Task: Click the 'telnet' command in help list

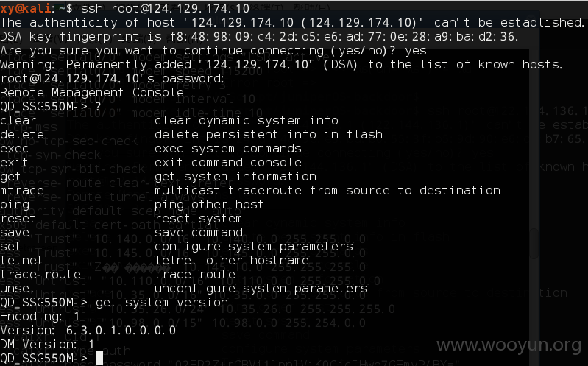Action: point(21,260)
